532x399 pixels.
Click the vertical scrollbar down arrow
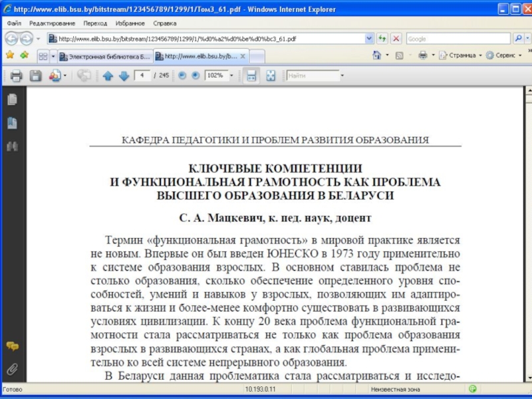529,378
